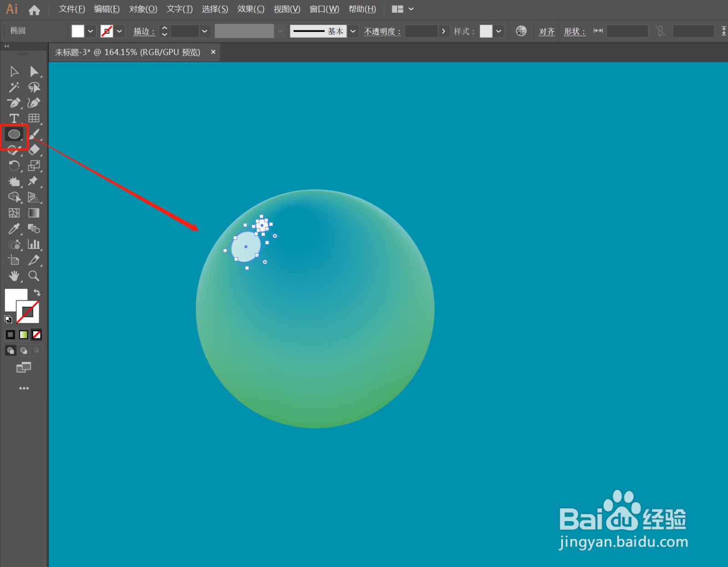This screenshot has width=728, height=567.
Task: Open the 编辑(E) menu
Action: coord(107,9)
